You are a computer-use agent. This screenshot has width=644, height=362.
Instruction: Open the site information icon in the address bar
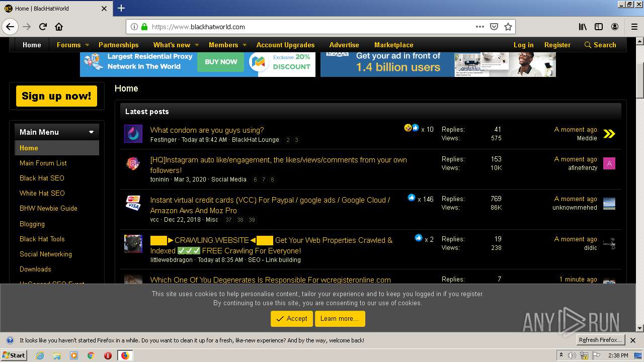pos(134,27)
